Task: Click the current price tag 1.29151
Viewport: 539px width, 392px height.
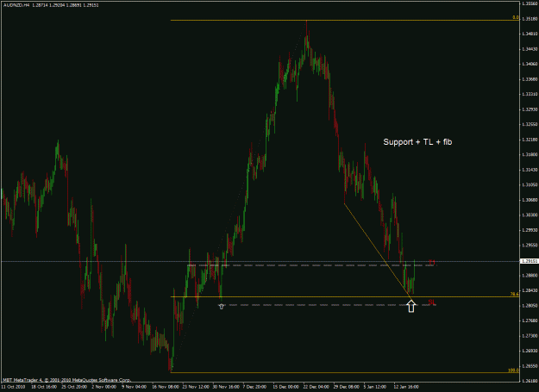Action: point(530,261)
